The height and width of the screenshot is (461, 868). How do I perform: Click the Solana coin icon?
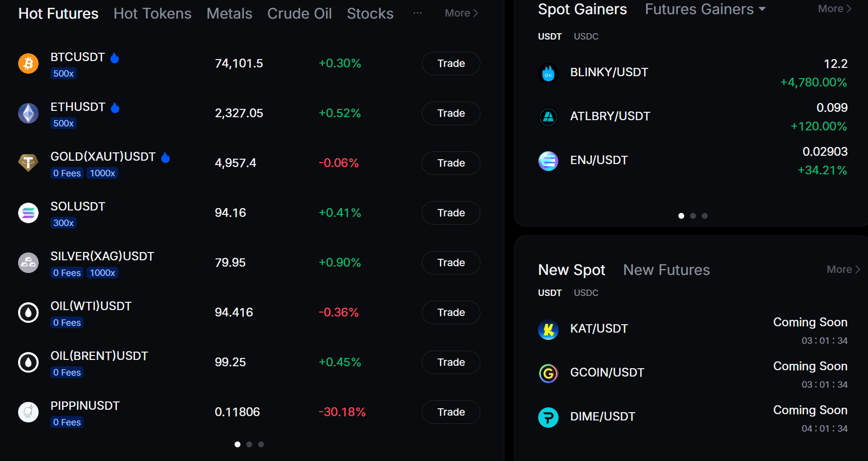(x=28, y=213)
